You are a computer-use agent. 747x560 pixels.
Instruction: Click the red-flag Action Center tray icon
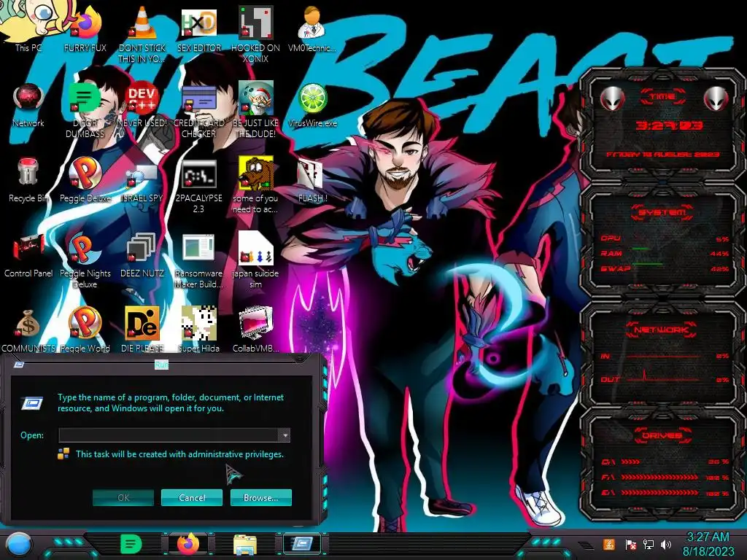pyautogui.click(x=630, y=544)
